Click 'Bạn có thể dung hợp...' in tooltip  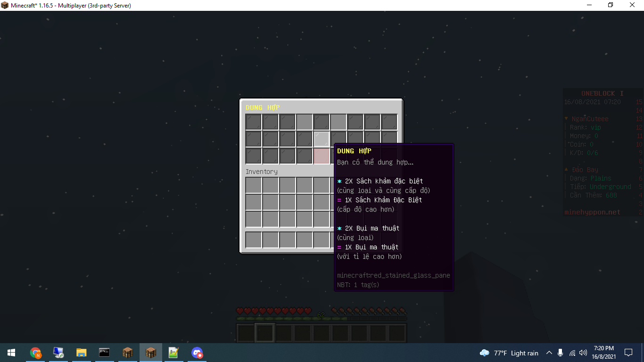(375, 162)
